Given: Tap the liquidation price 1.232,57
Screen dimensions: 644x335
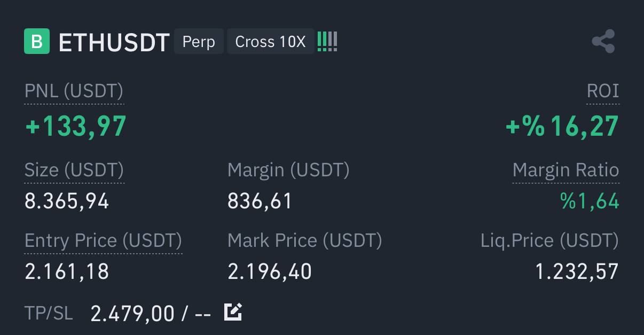Looking at the screenshot, I should click(577, 272).
